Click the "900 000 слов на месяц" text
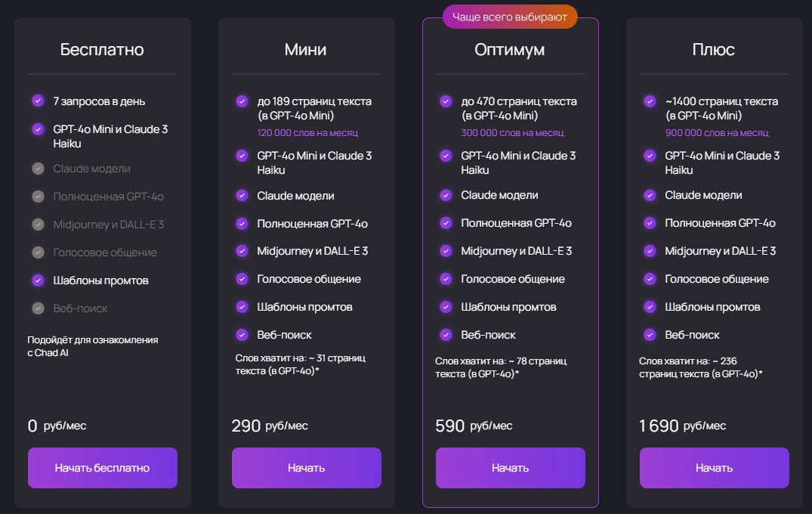The width and height of the screenshot is (812, 514). tap(716, 133)
